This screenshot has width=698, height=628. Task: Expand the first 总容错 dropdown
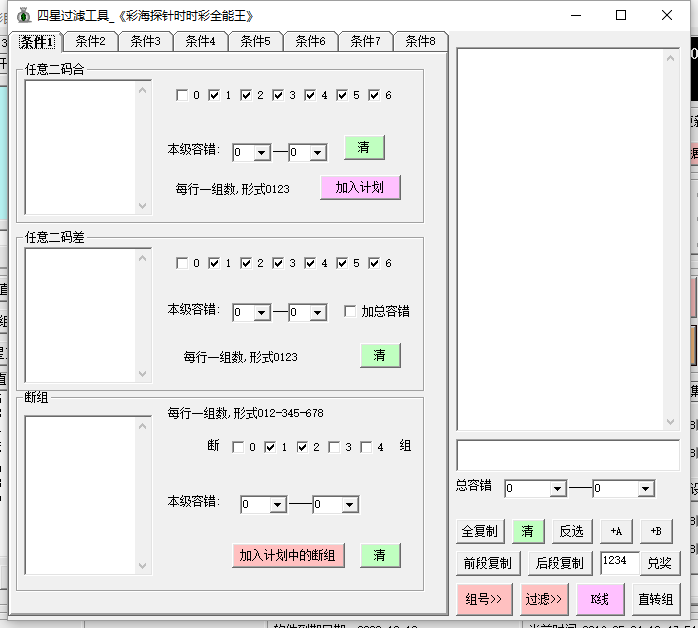[558, 489]
